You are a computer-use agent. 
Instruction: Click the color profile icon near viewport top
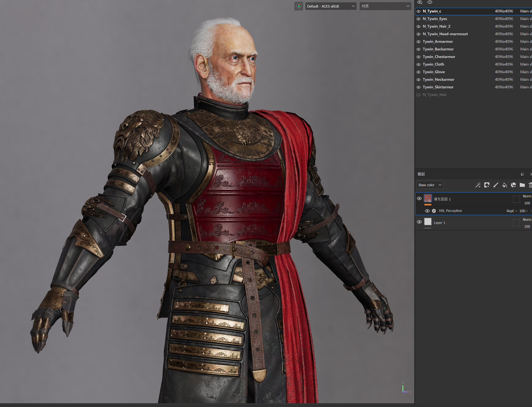[299, 6]
